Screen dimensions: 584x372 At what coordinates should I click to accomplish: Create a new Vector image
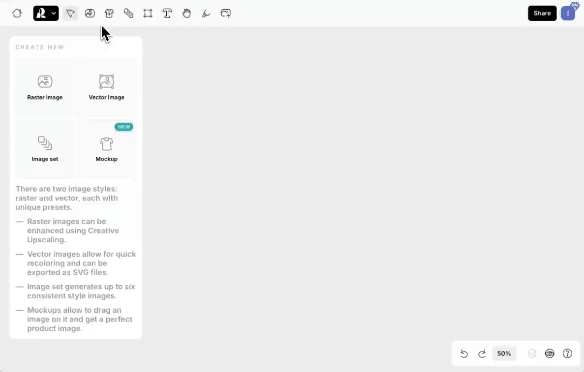click(x=107, y=88)
